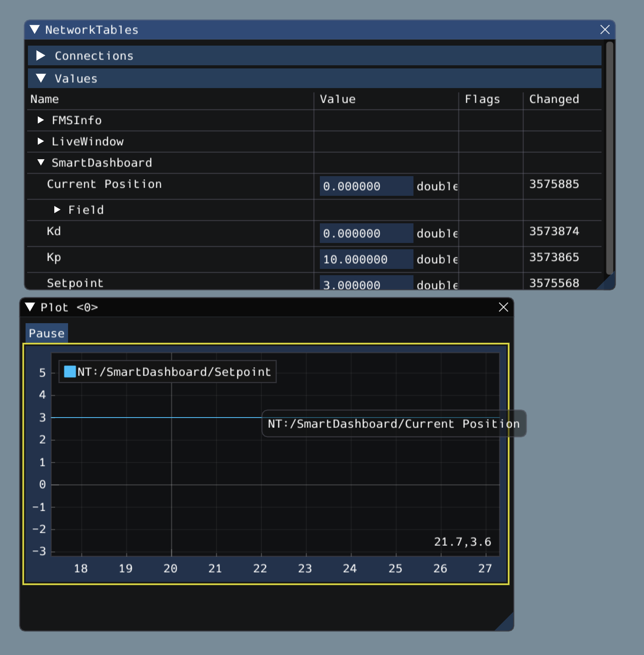Click the Setpoint legend label
The height and width of the screenshot is (655, 644).
click(174, 372)
